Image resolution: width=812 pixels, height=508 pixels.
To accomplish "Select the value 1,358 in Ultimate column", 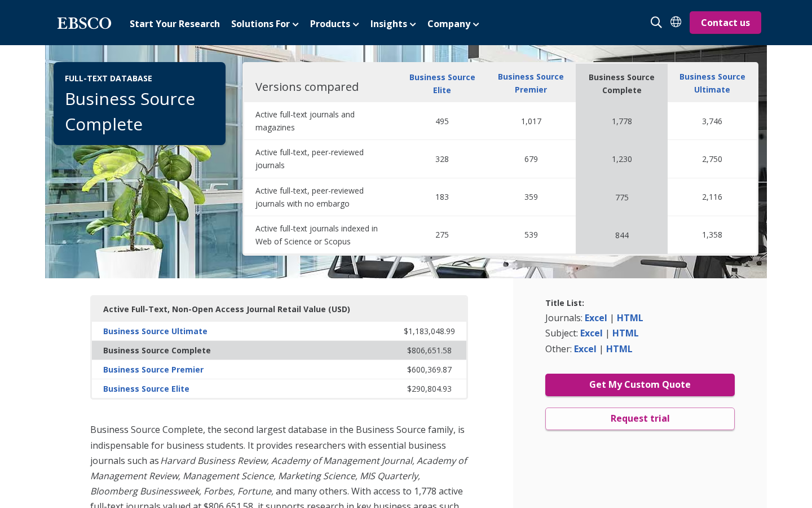I will click(x=712, y=235).
